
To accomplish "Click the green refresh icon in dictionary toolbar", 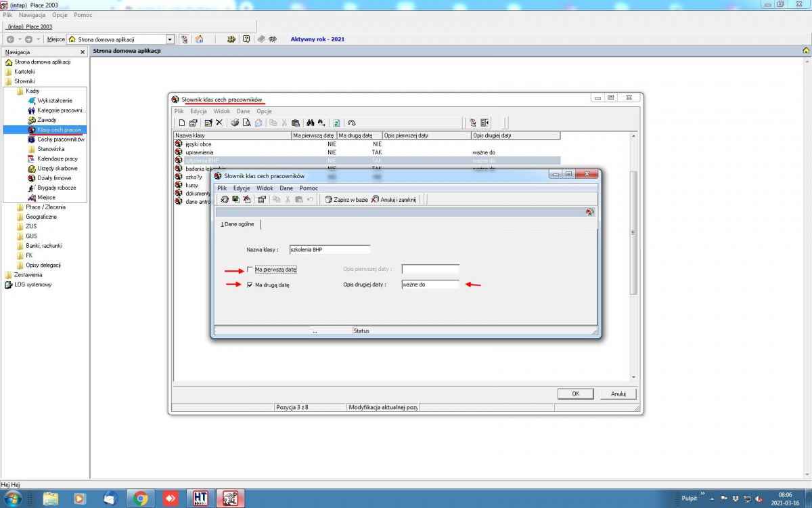I will pos(336,123).
